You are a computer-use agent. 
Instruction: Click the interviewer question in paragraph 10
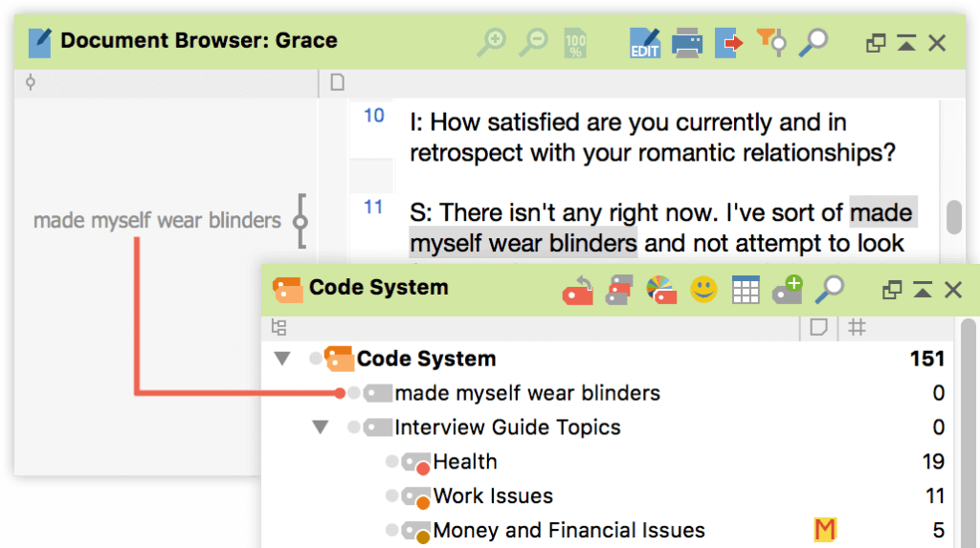point(653,138)
